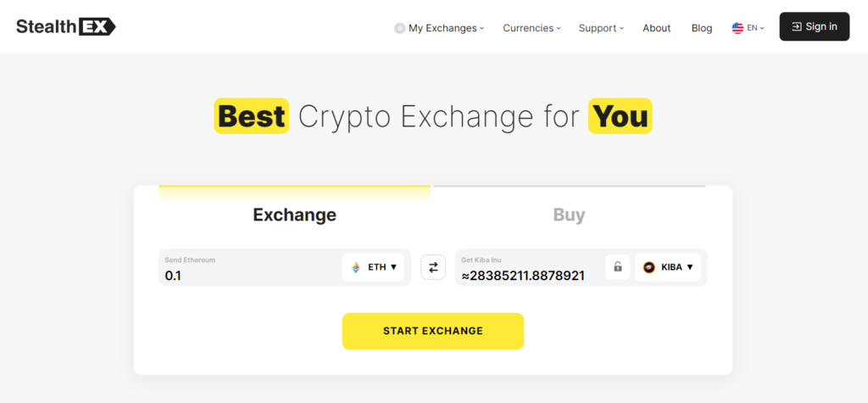Click the US flag language icon

(x=737, y=28)
